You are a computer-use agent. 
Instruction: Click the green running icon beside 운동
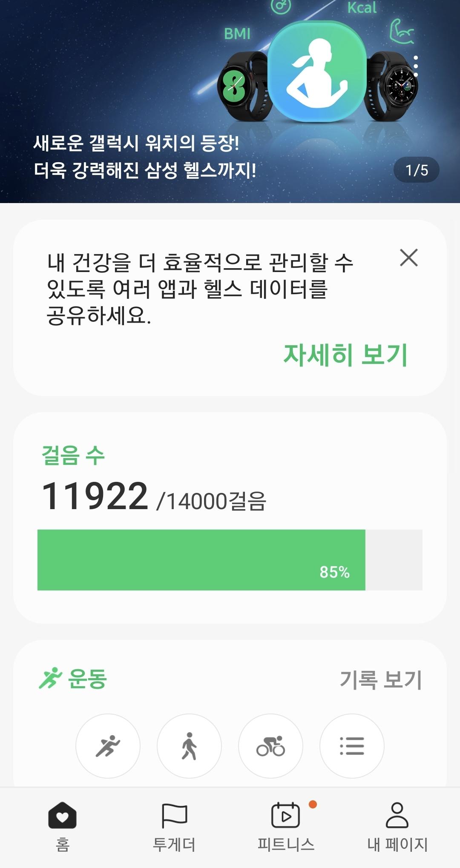pos(50,678)
